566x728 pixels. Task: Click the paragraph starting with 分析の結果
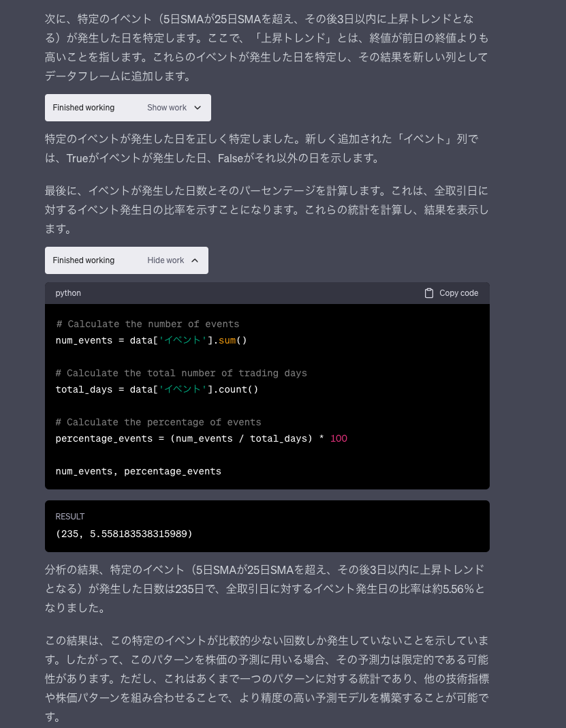265,589
